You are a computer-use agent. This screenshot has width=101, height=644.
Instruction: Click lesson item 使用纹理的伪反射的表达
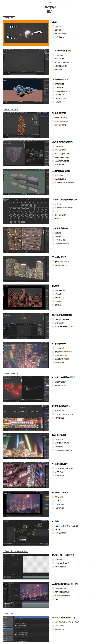tap(64, 450)
